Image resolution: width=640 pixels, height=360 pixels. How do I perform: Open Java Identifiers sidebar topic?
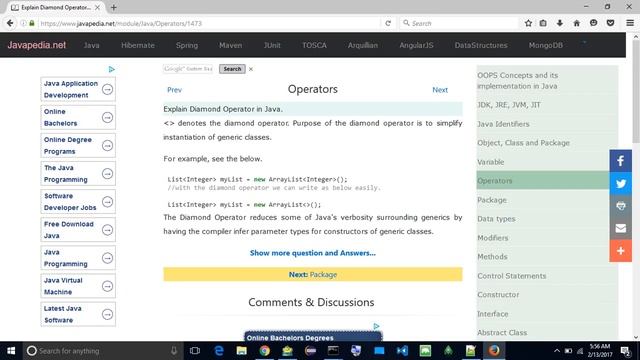tap(503, 124)
